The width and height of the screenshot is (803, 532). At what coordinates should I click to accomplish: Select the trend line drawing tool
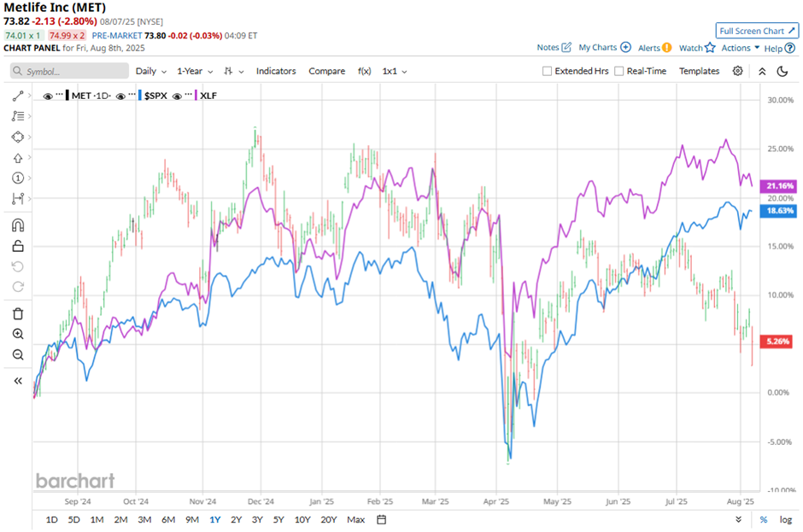pyautogui.click(x=18, y=96)
